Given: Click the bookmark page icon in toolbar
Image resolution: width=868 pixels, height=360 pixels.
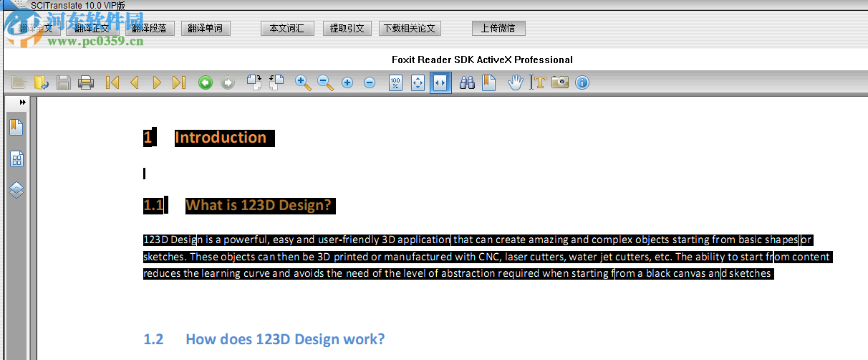Looking at the screenshot, I should pos(488,82).
